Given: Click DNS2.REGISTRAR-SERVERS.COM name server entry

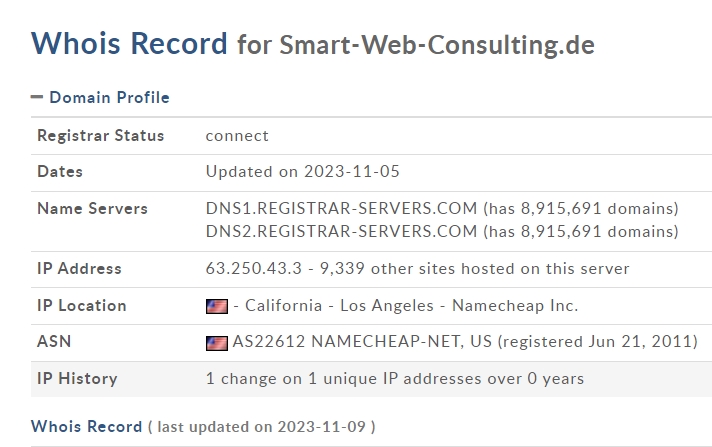Looking at the screenshot, I should pos(341,231).
